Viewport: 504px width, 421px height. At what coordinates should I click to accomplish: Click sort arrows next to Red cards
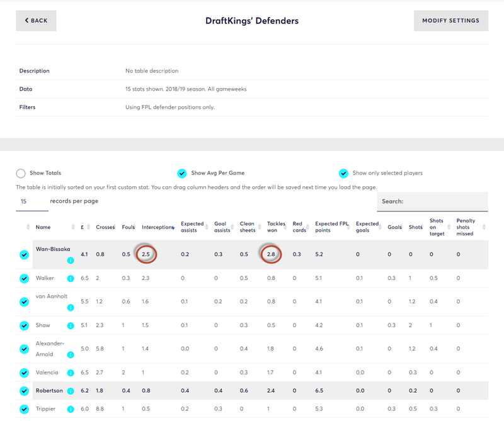click(x=307, y=227)
